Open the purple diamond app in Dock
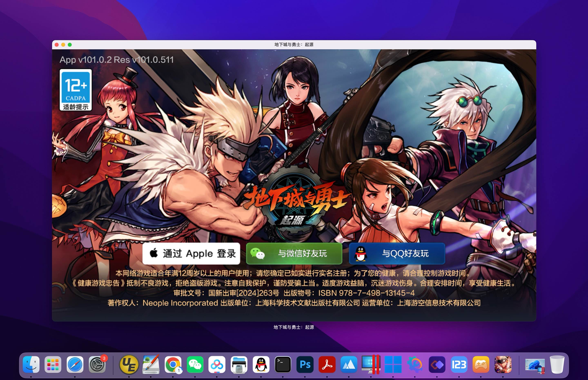Image resolution: width=588 pixels, height=380 pixels. [437, 364]
